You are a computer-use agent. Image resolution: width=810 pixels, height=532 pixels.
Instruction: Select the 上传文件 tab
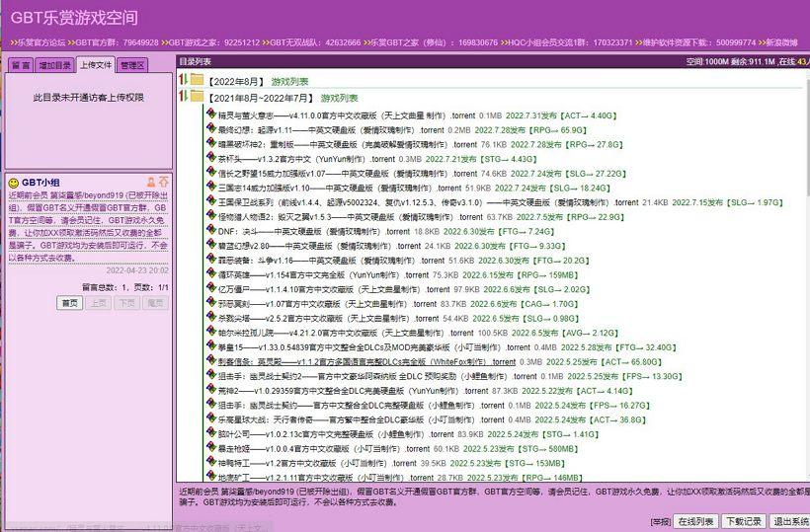coord(96,65)
